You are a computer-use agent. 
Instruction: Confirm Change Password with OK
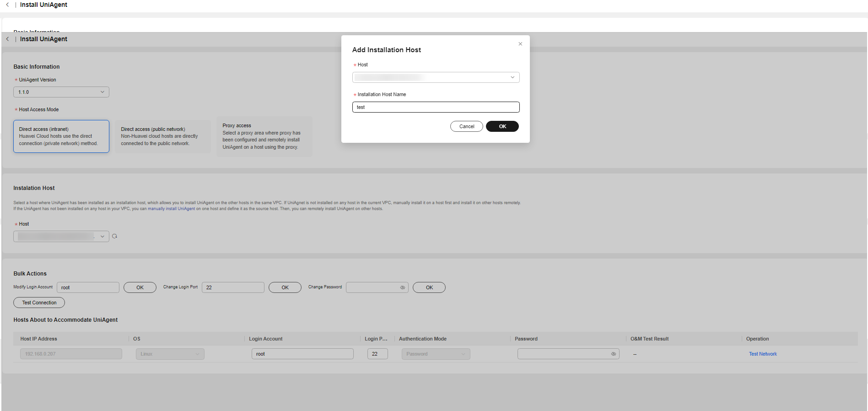[429, 287]
